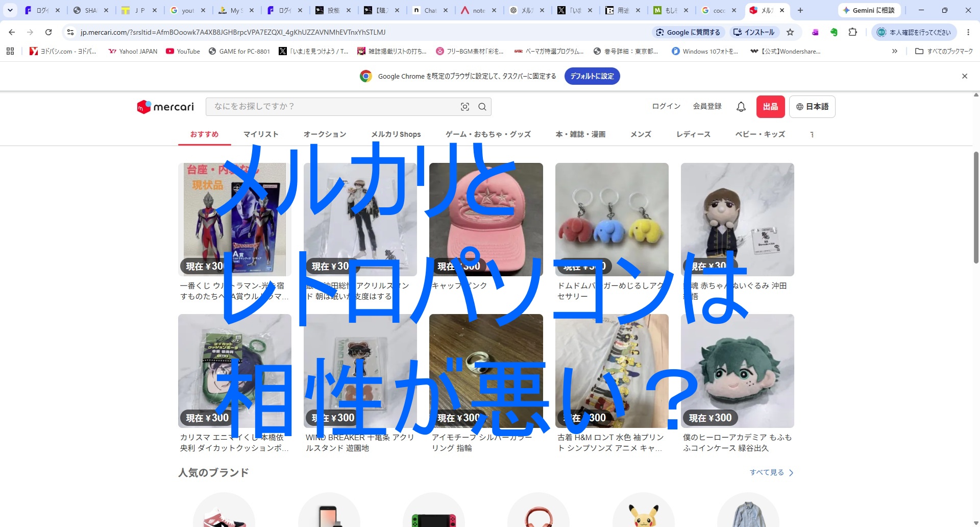Open Windows 10フォト bookmark
This screenshot has height=527, width=980.
click(705, 51)
